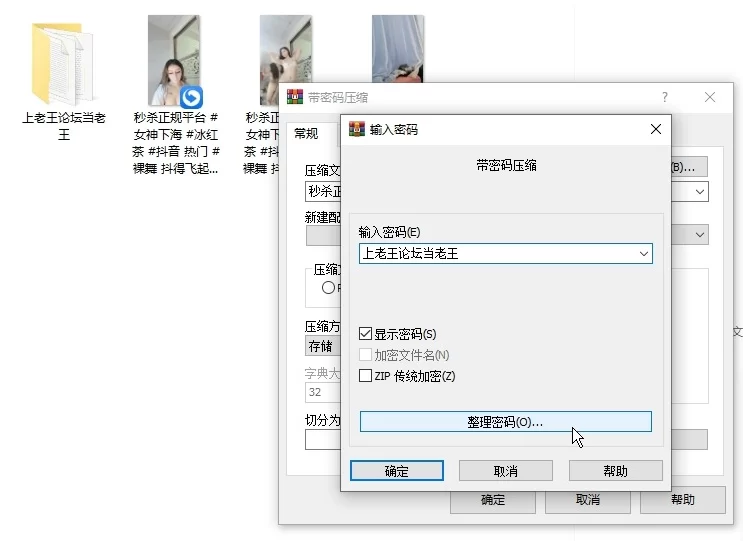Image resolution: width=743 pixels, height=541 pixels.
Task: Toggle 加密文件名(N) checkbox
Action: pos(365,355)
